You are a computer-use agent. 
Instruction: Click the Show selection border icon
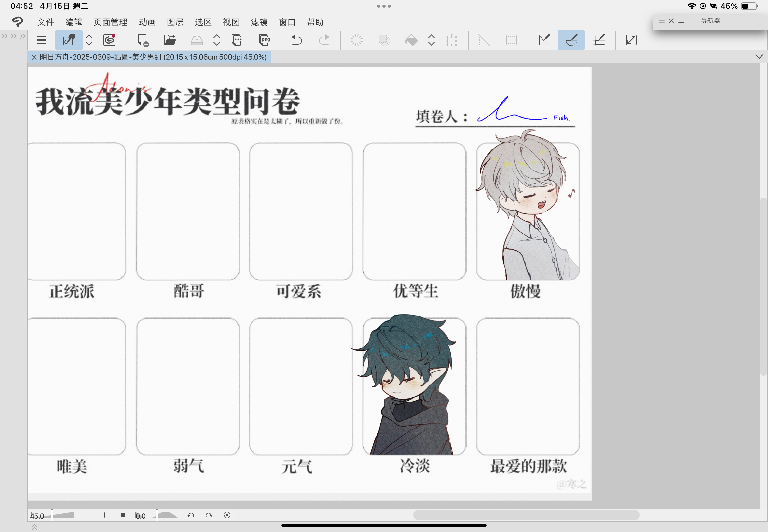point(511,40)
